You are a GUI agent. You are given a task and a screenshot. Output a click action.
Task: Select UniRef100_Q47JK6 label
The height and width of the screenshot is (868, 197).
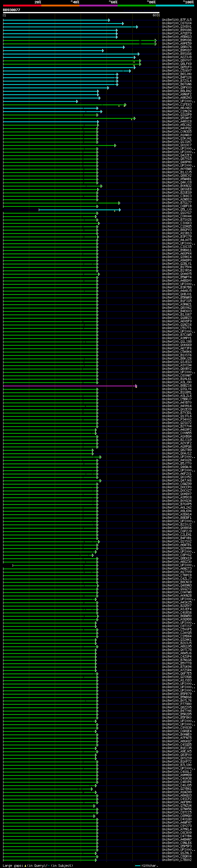pyautogui.click(x=177, y=481)
